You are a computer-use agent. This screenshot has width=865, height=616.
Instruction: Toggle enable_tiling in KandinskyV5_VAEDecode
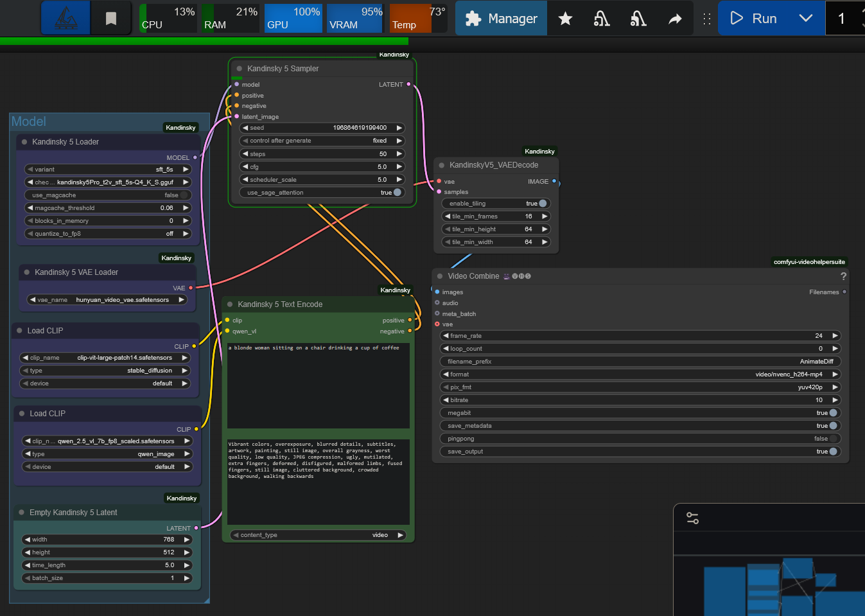coord(542,204)
